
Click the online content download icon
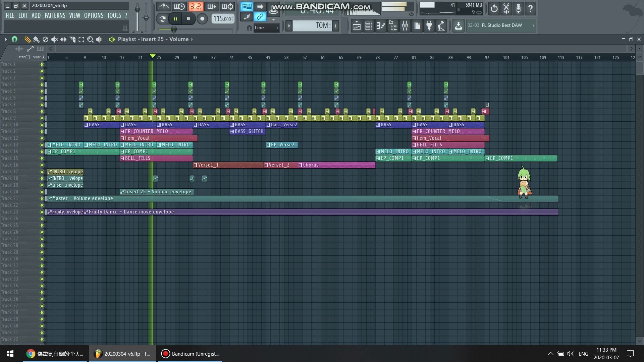(x=458, y=25)
